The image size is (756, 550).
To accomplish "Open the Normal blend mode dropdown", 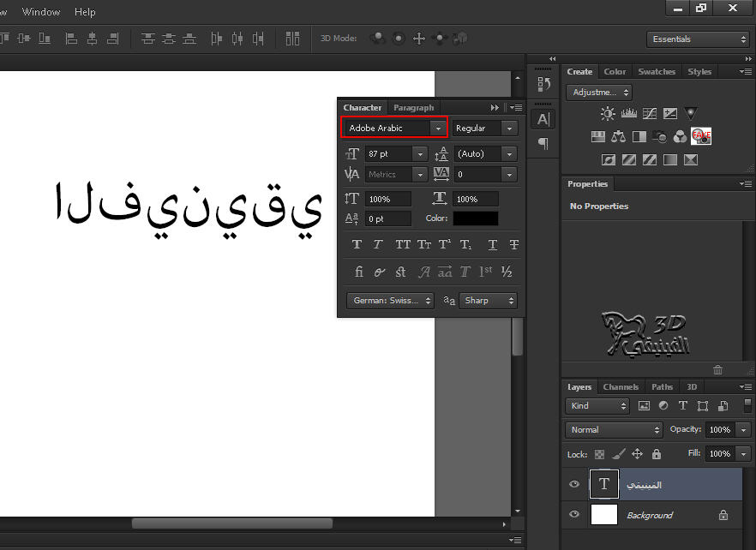I will (614, 430).
